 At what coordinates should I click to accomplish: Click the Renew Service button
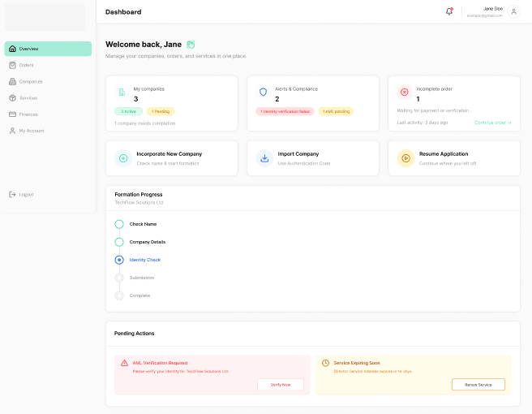click(x=478, y=385)
